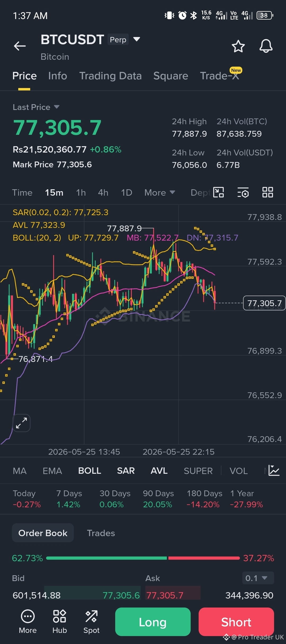The width and height of the screenshot is (286, 644).
Task: Expand the More timeframes dropdown
Action: pos(160,192)
